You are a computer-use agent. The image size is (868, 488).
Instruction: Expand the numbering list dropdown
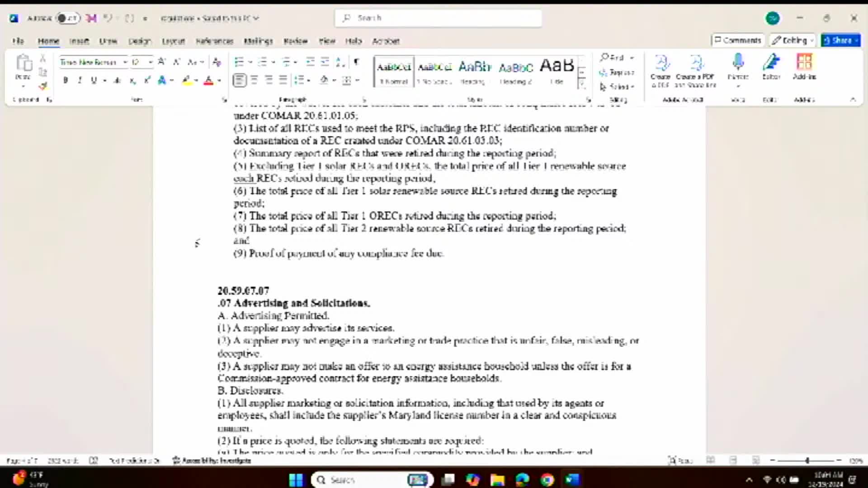[273, 62]
